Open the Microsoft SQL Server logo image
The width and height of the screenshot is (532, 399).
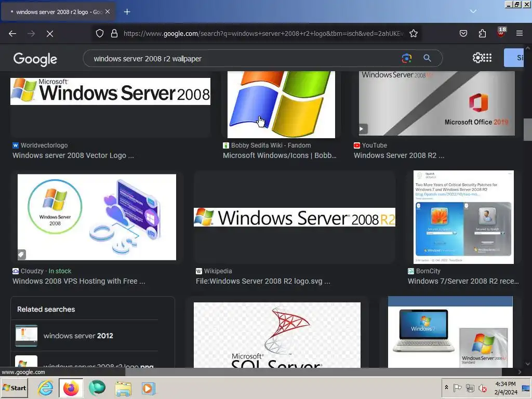(277, 335)
